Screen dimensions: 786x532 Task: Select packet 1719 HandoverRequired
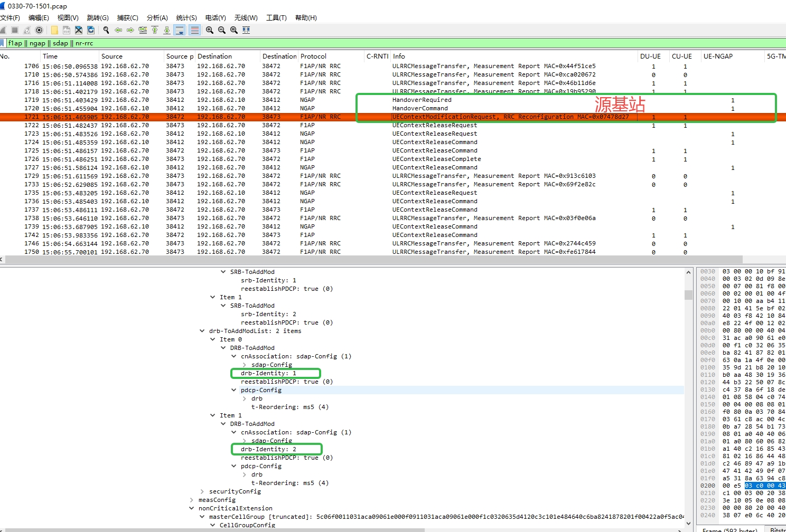tap(393, 100)
